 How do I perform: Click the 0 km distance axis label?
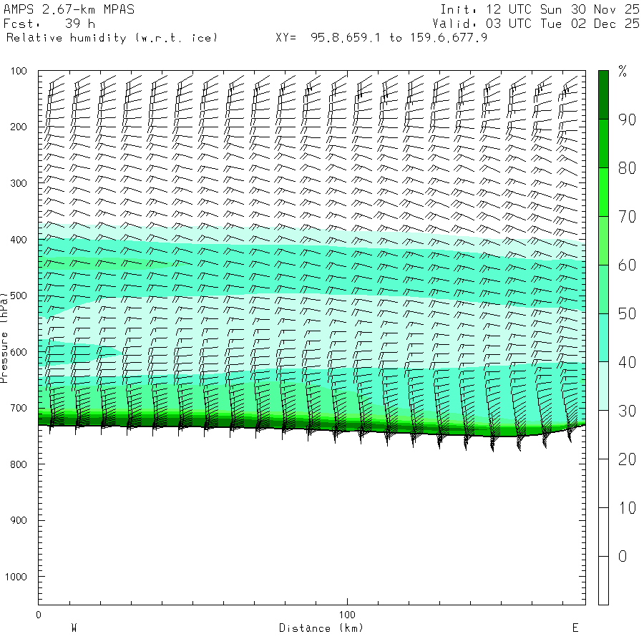(x=39, y=615)
